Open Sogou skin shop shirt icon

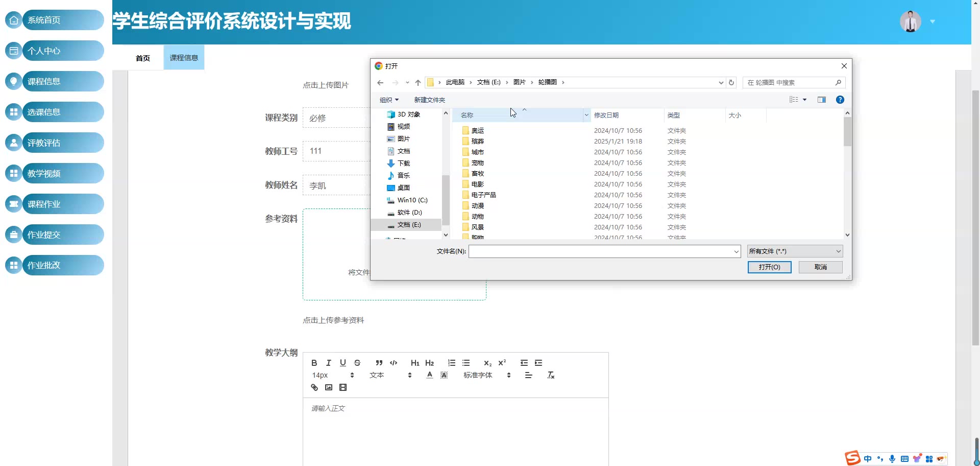917,458
